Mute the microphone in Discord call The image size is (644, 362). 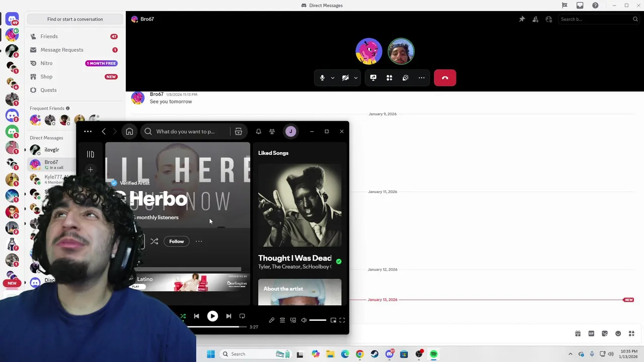[322, 78]
